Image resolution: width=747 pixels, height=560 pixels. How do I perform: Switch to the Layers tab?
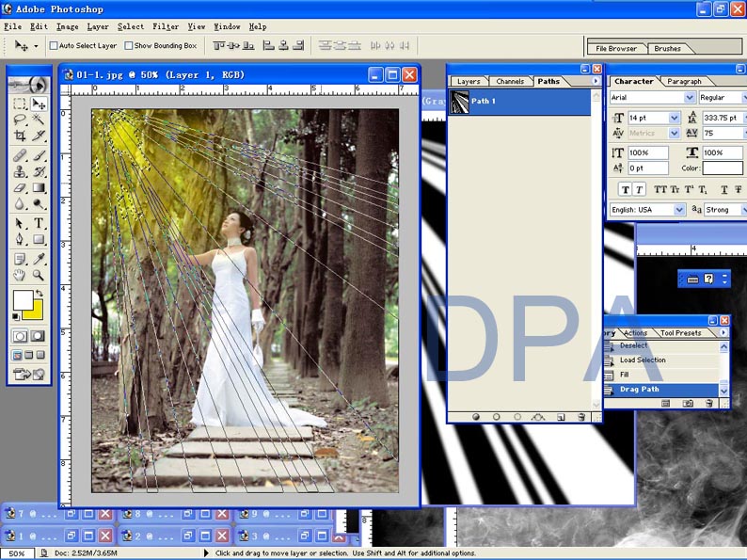pyautogui.click(x=469, y=82)
